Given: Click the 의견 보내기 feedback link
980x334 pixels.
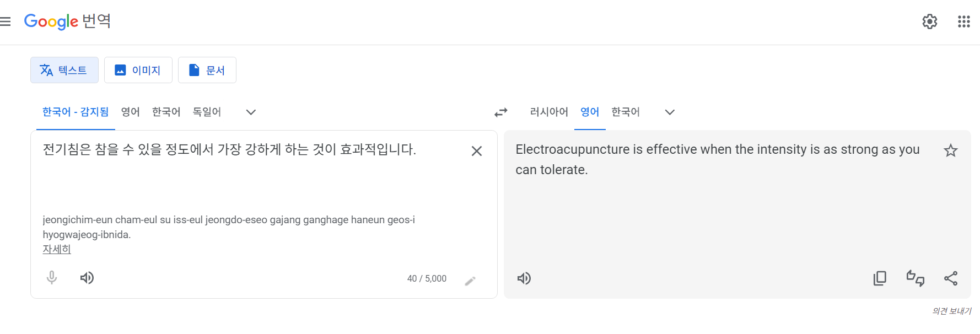Looking at the screenshot, I should [x=951, y=311].
